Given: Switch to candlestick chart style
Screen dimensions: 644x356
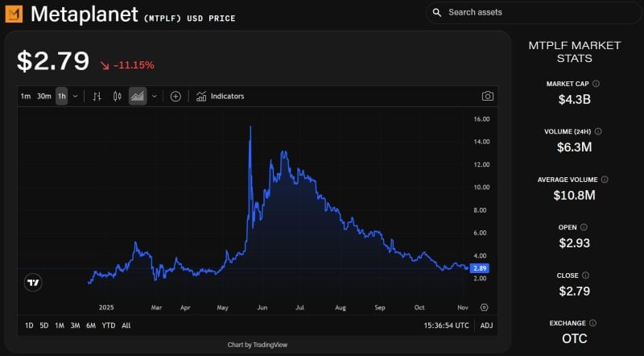Looking at the screenshot, I should tap(117, 96).
